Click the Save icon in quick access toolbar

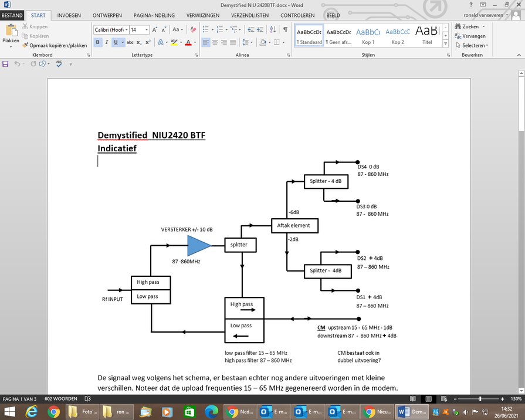point(5,64)
